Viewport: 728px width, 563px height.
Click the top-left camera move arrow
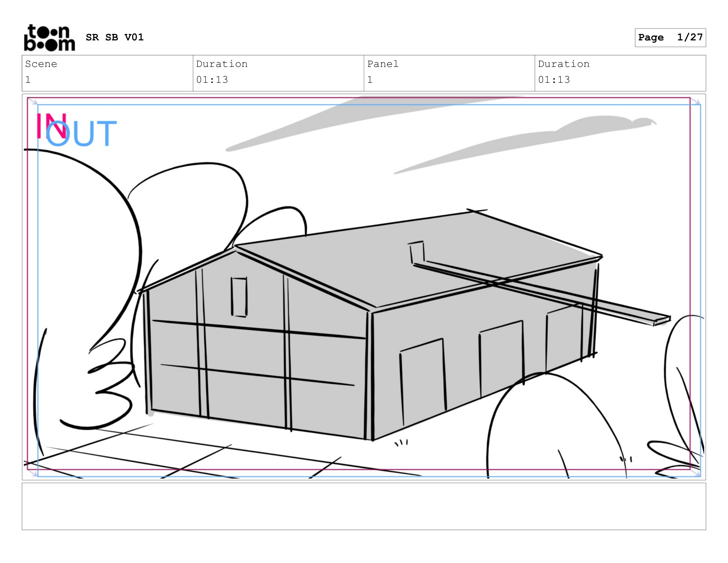(33, 101)
